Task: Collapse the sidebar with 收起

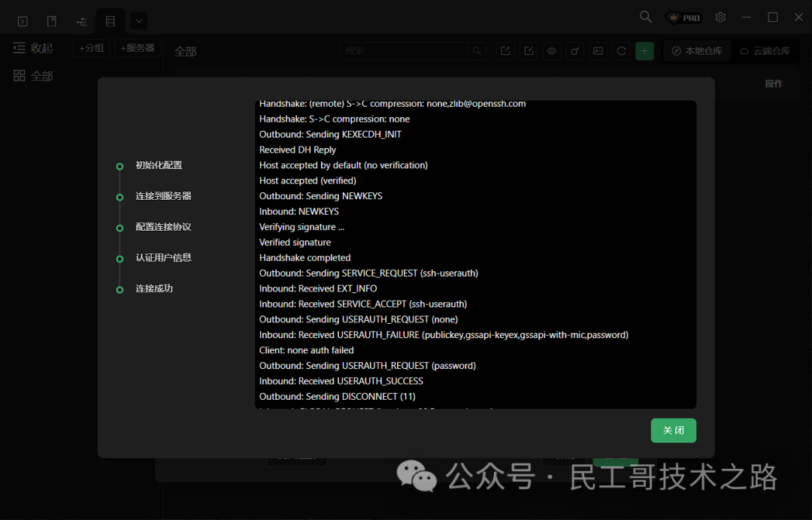Action: [x=32, y=48]
